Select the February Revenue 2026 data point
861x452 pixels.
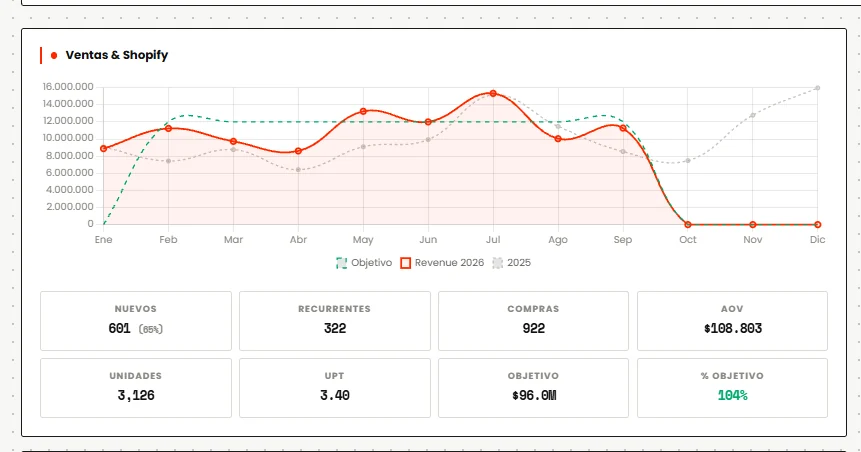(169, 129)
